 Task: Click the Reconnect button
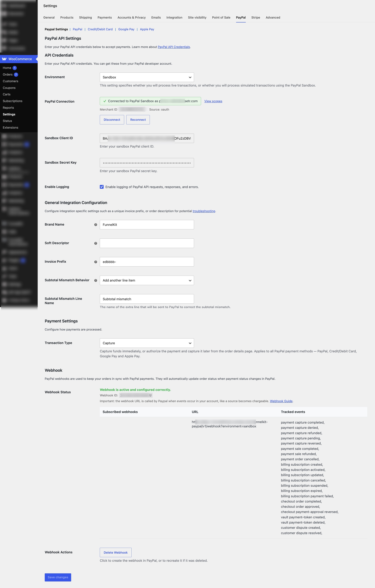[138, 120]
